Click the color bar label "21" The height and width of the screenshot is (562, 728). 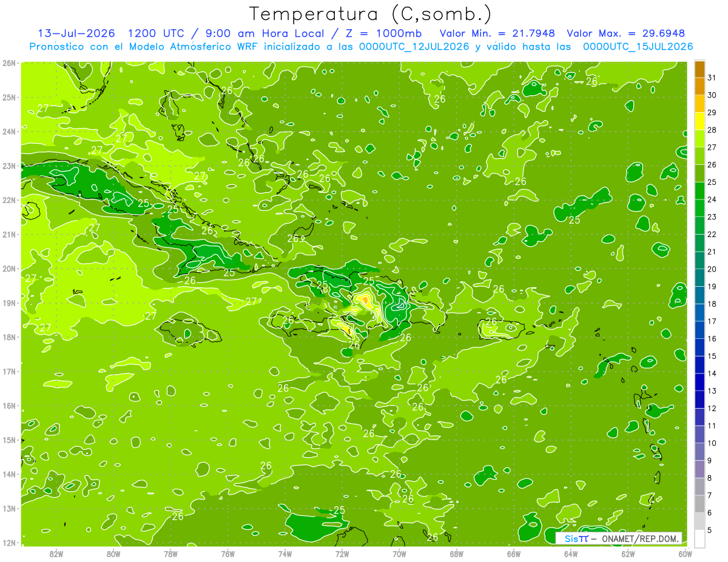tap(712, 252)
